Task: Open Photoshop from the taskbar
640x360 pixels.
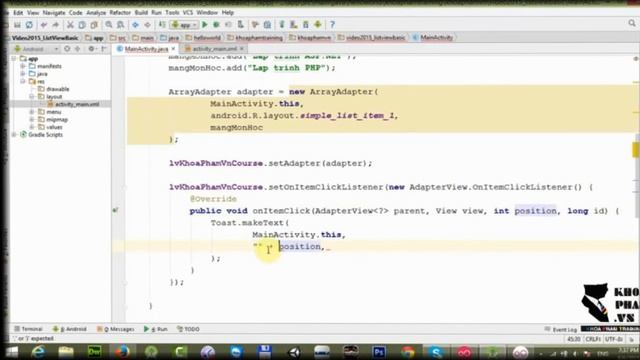Action: pyautogui.click(x=379, y=352)
